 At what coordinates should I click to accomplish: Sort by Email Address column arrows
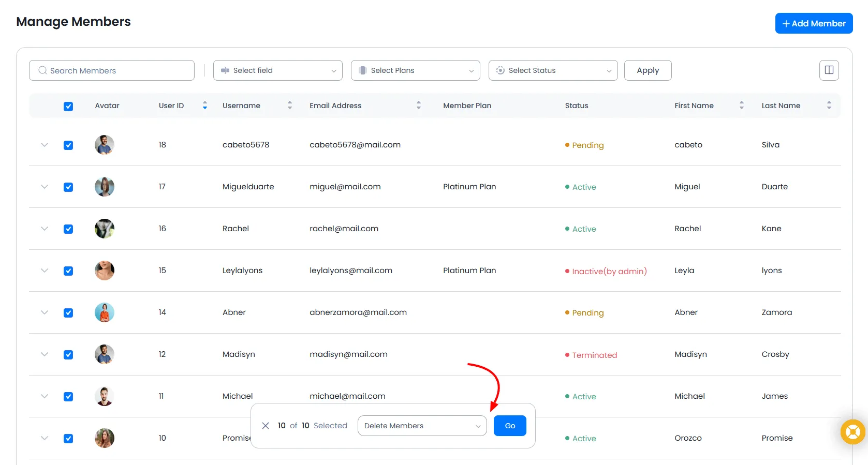[419, 106]
